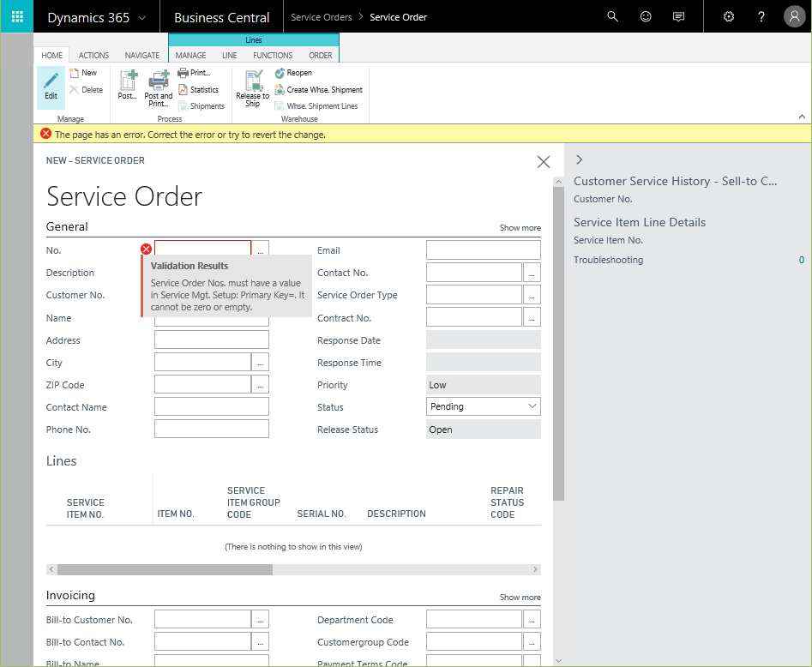Image resolution: width=812 pixels, height=667 pixels.
Task: Collapse the ribbon with the arrow
Action: 802,117
